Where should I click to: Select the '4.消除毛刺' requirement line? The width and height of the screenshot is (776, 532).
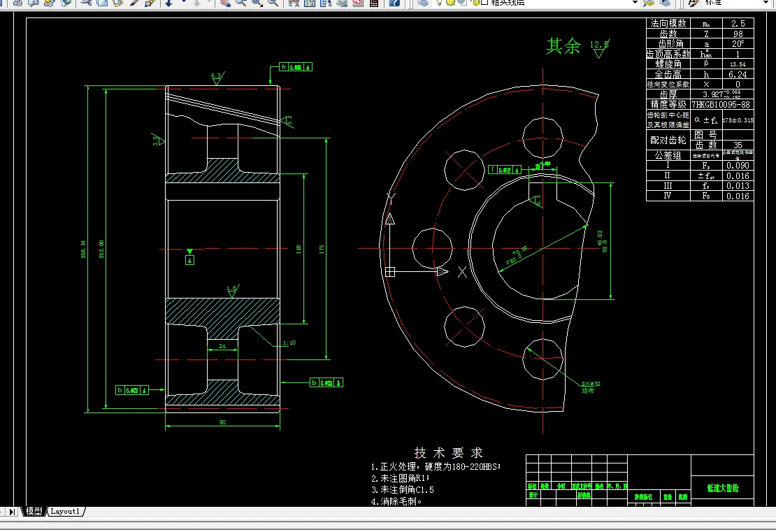point(396,501)
